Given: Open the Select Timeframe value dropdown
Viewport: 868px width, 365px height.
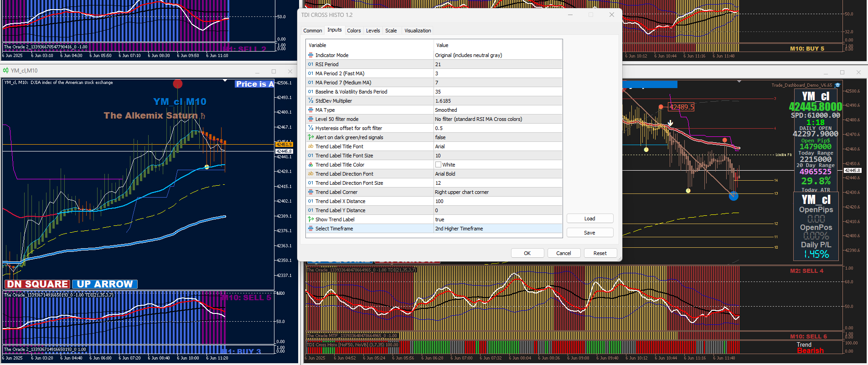Looking at the screenshot, I should tap(497, 229).
